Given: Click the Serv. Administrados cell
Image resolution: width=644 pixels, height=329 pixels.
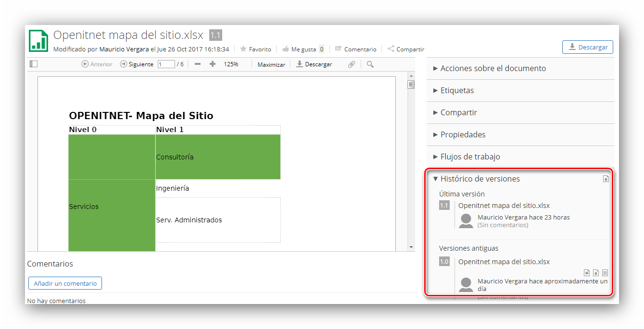Looking at the screenshot, I should tap(218, 220).
